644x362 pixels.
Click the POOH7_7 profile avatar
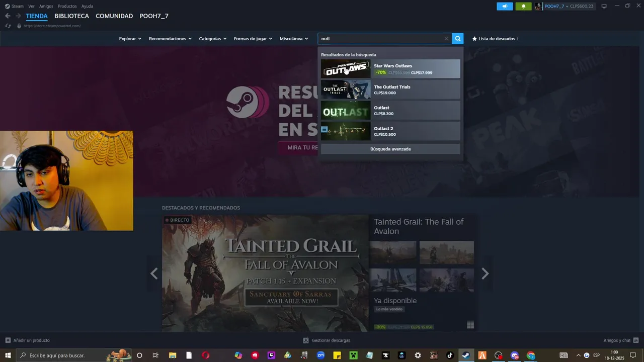[538, 6]
